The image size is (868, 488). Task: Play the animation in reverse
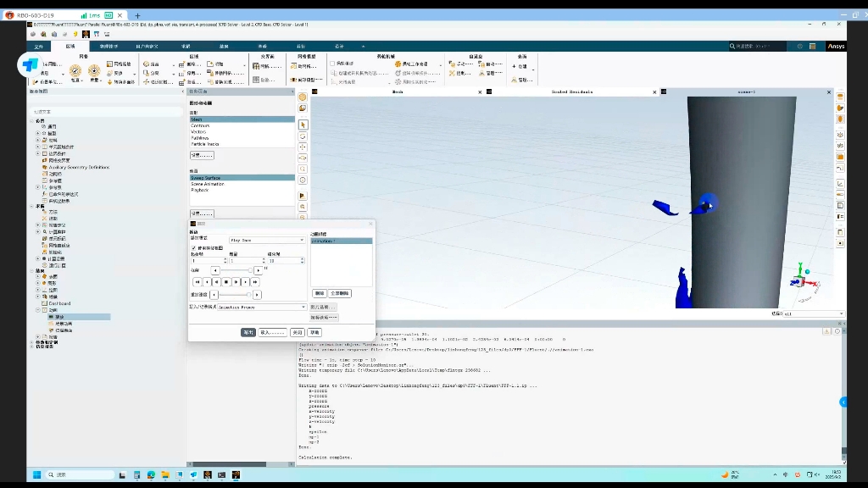click(x=216, y=282)
